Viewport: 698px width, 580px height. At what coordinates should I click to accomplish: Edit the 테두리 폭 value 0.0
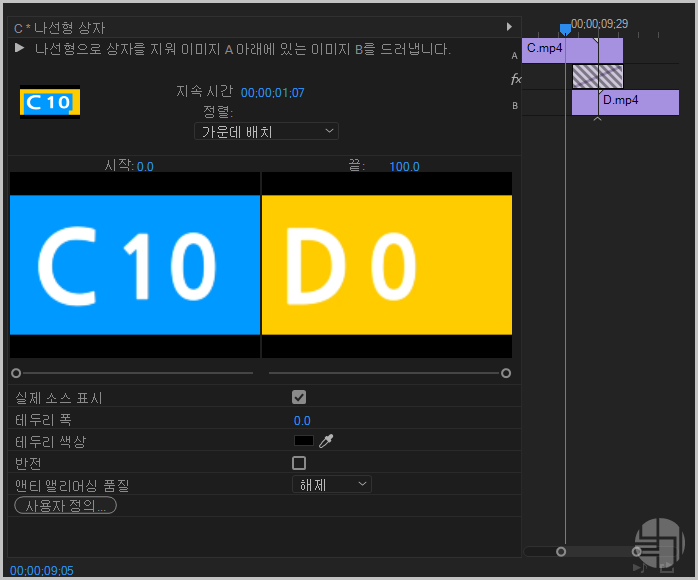302,420
